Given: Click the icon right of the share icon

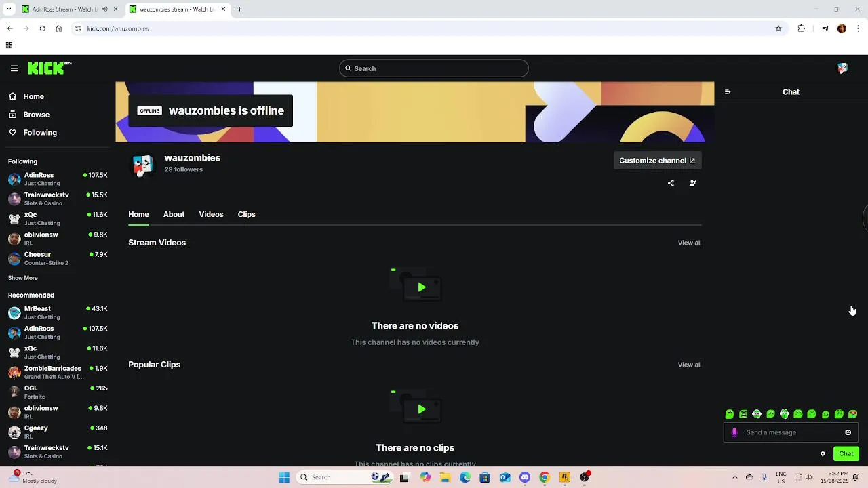Looking at the screenshot, I should [692, 183].
